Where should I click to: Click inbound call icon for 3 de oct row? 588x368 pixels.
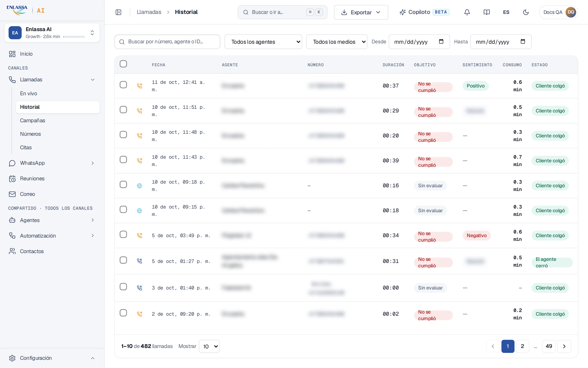[139, 288]
